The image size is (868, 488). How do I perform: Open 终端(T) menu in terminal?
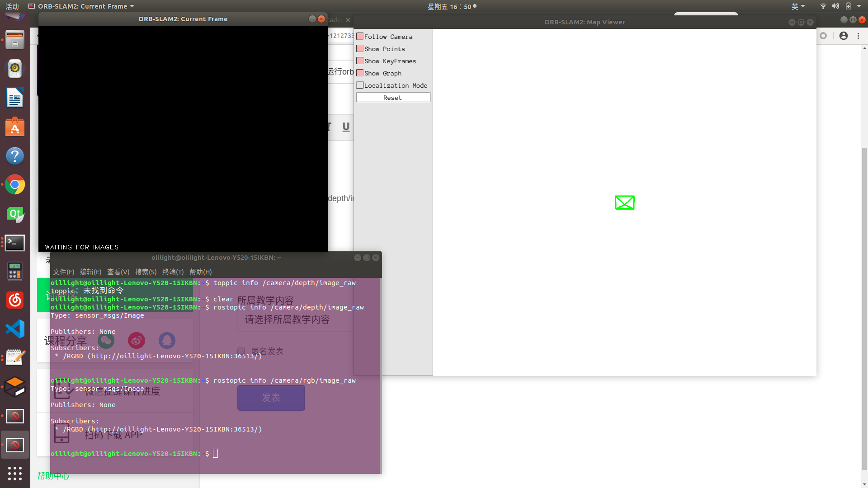pyautogui.click(x=173, y=272)
